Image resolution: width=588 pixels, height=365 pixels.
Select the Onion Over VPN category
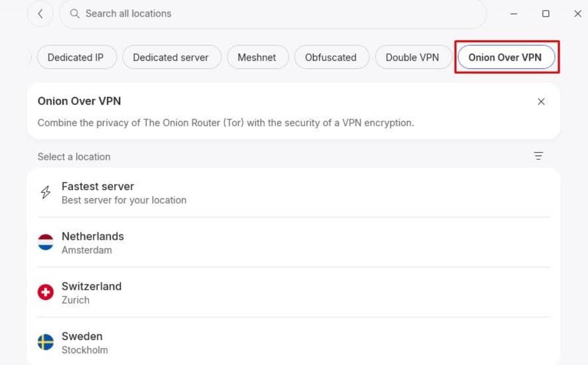[x=506, y=57]
